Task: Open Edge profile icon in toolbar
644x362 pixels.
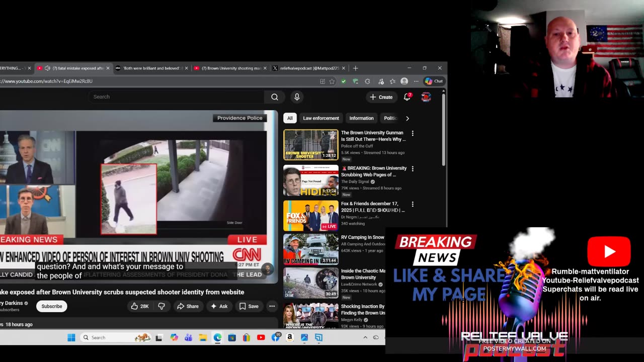Action: [404, 81]
